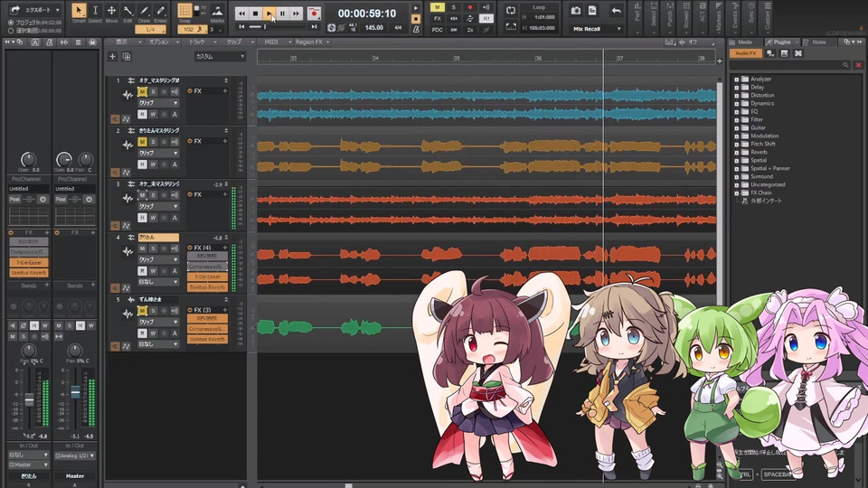Mute track 4 きりたん
This screenshot has height=488, width=868.
(142, 249)
